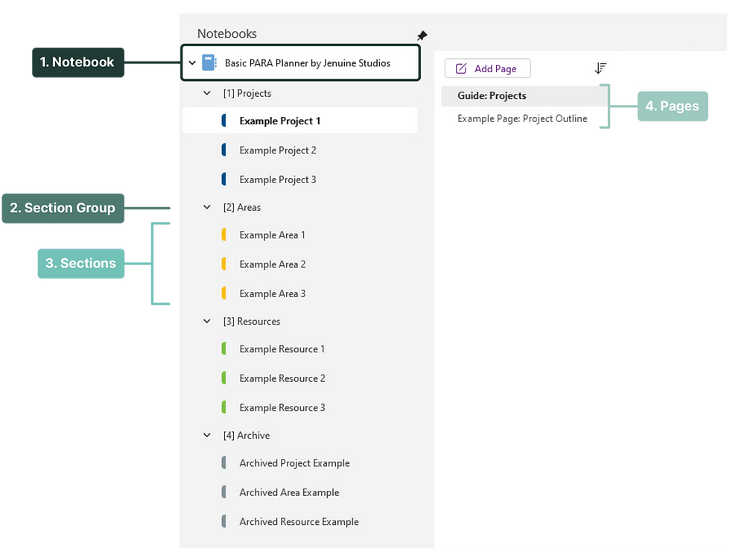Click the Notebooks heading
730x560 pixels.
(226, 34)
